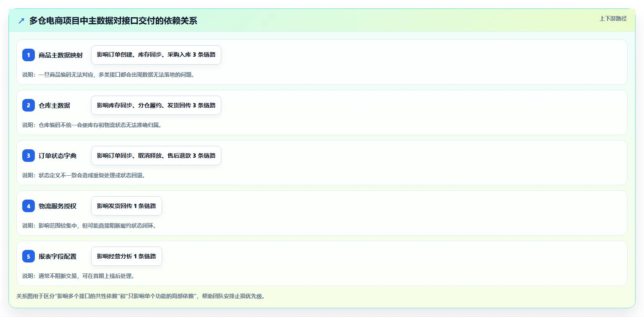Click the 影响订单创建、库存同步、采购入库 3 条链路 tag
Viewport: 644px width, 317px height.
coord(156,55)
